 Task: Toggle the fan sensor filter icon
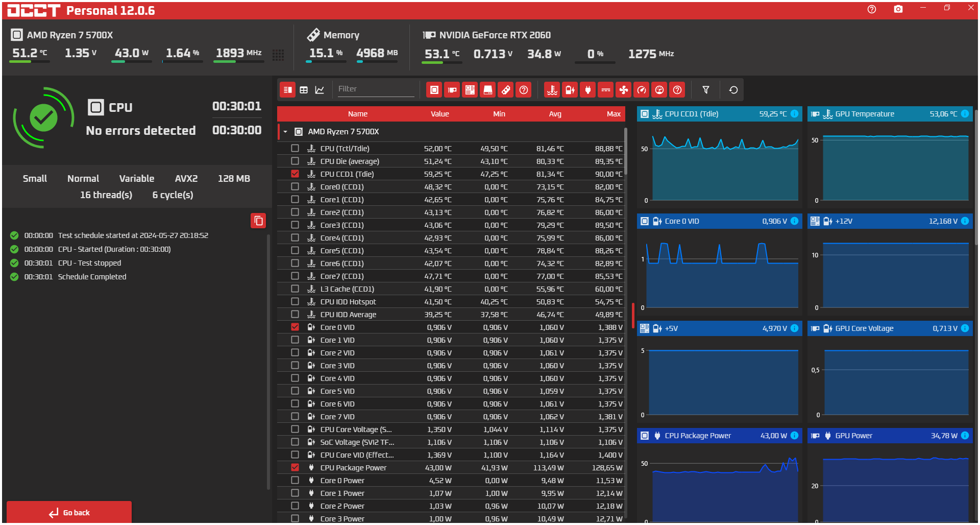[624, 90]
